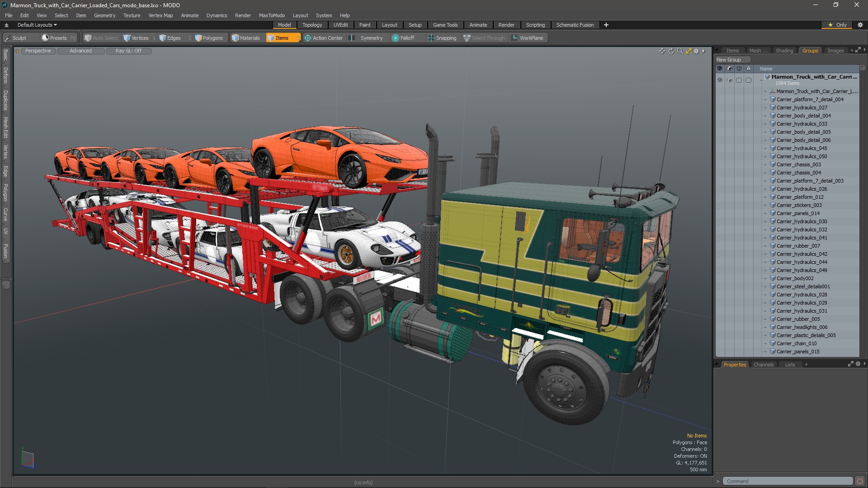
Task: Add a new layout tab with plus
Action: click(x=606, y=25)
